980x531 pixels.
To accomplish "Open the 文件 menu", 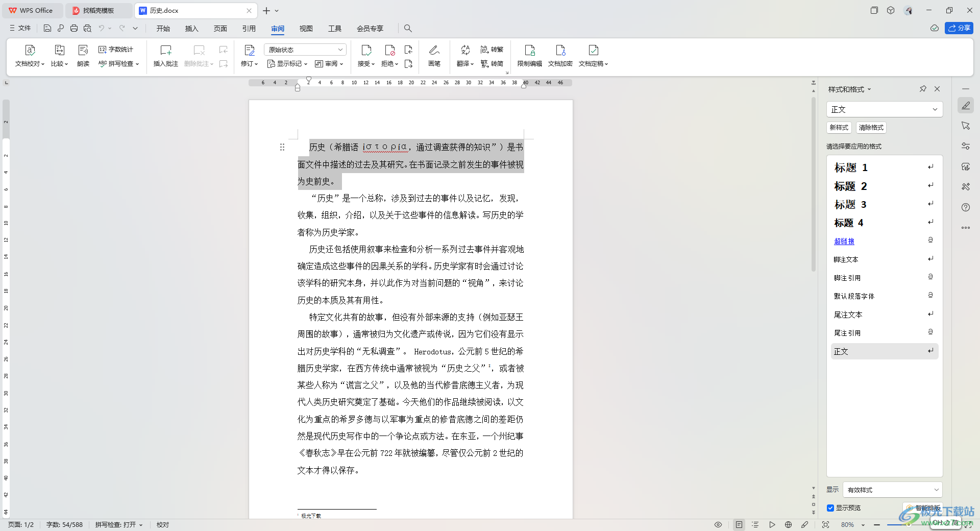I will (20, 28).
